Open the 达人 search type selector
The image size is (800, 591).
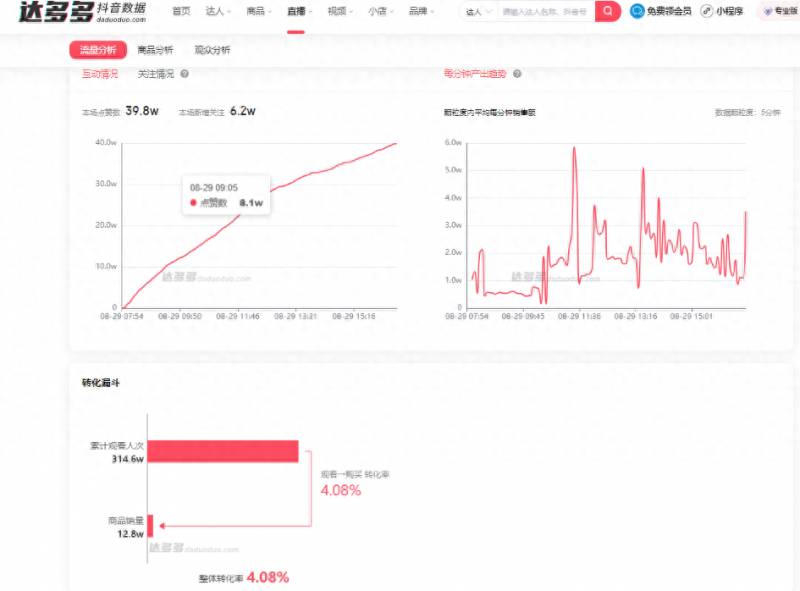(x=479, y=12)
